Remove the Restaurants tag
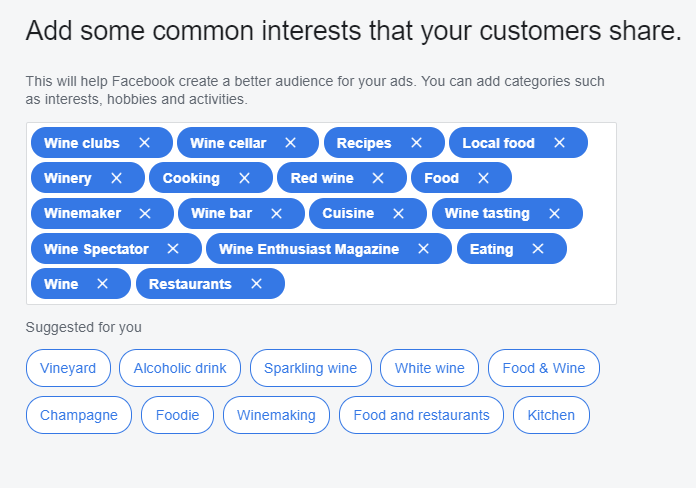The height and width of the screenshot is (488, 696). tap(256, 284)
